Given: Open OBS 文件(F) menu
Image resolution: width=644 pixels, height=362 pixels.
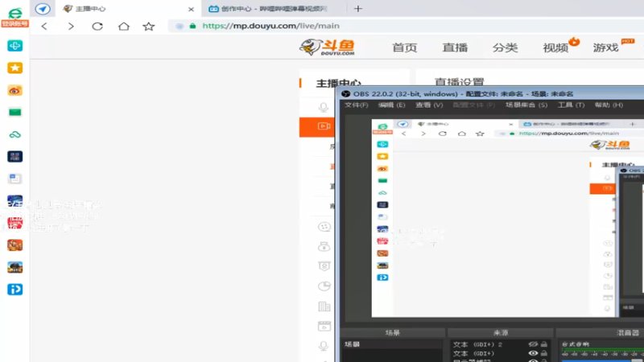Looking at the screenshot, I should (x=356, y=105).
